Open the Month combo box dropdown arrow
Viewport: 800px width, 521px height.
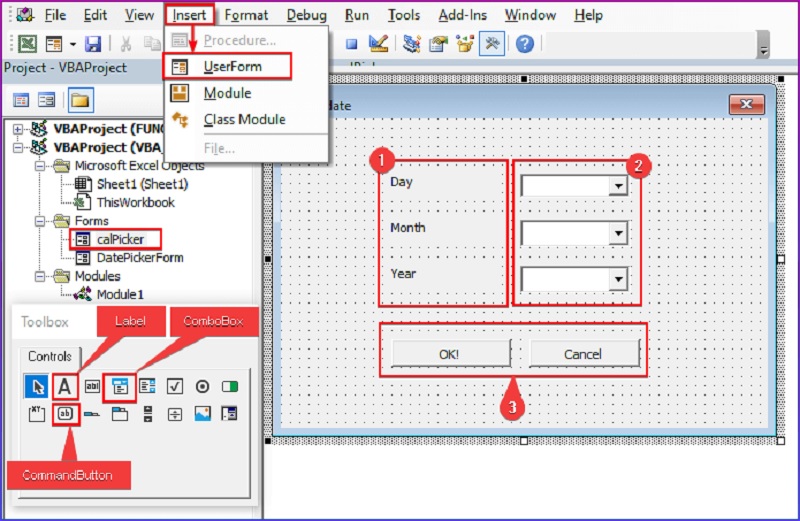click(x=618, y=233)
